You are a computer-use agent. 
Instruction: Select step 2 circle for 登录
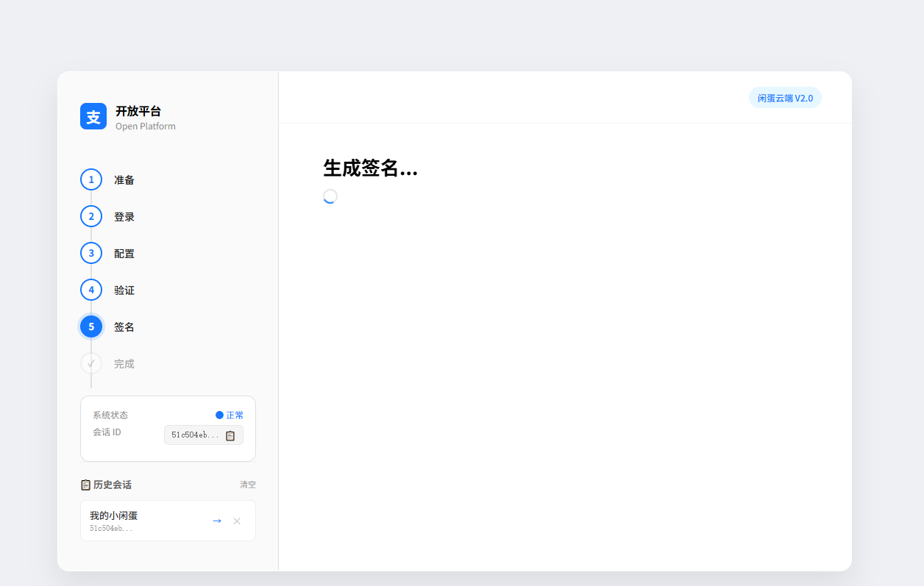click(x=91, y=216)
